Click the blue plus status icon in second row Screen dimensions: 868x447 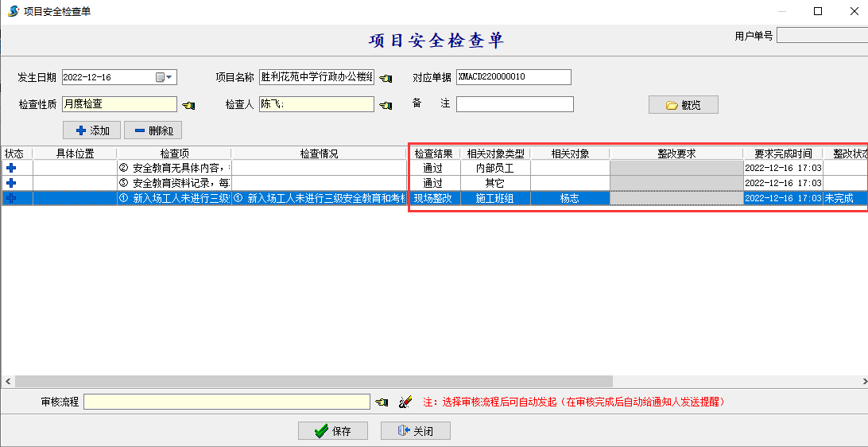pyautogui.click(x=11, y=183)
